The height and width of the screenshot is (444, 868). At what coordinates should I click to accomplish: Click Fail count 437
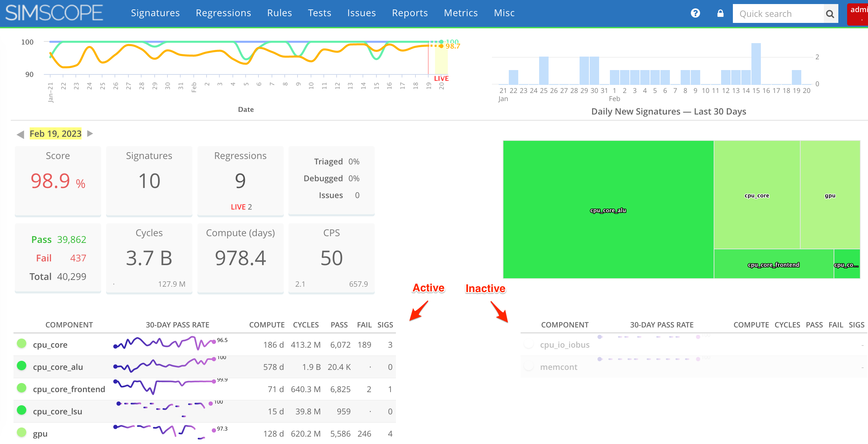(78, 258)
